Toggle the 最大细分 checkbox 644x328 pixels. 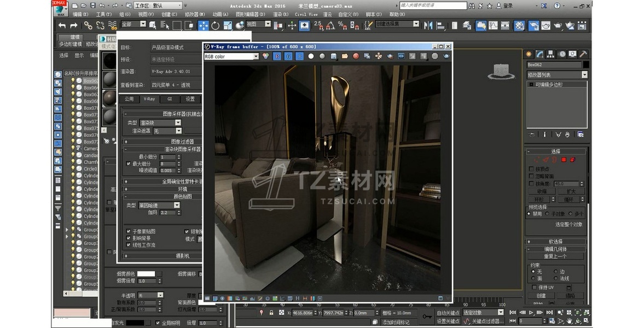click(129, 163)
